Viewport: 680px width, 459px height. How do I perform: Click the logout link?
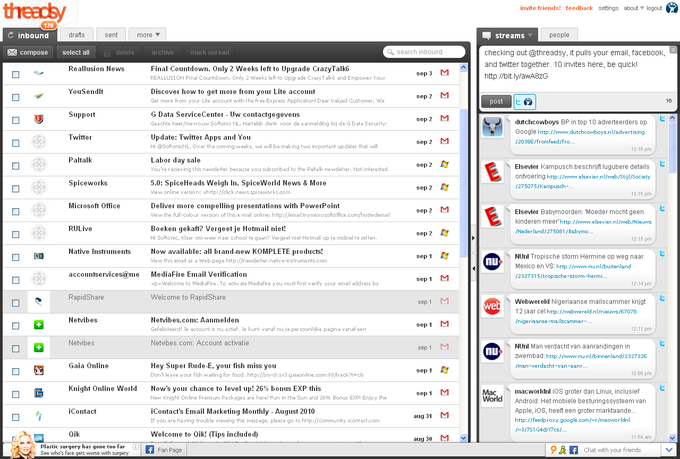pyautogui.click(x=654, y=8)
